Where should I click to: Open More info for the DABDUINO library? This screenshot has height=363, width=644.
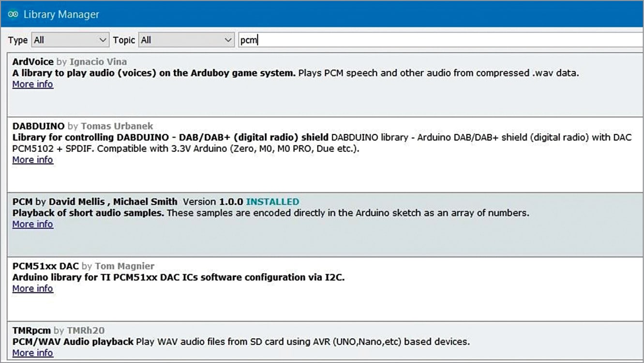[32, 160]
